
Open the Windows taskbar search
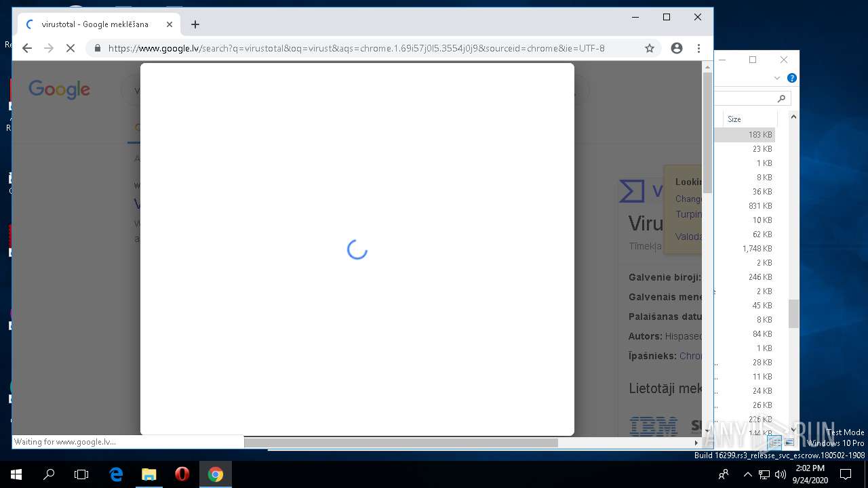pos(49,474)
